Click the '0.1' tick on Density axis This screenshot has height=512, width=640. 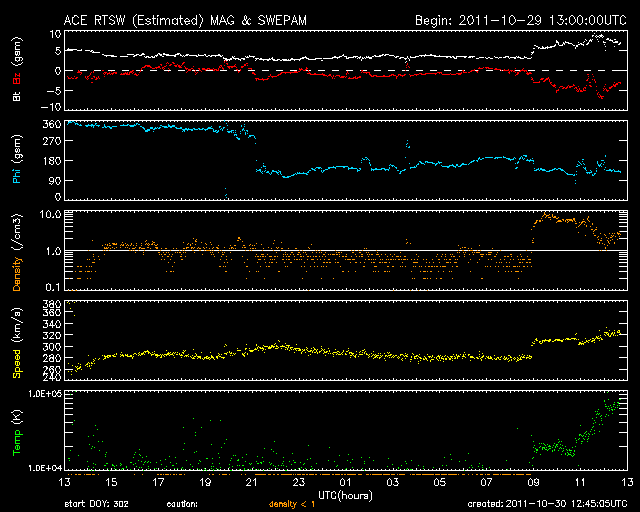(53, 287)
